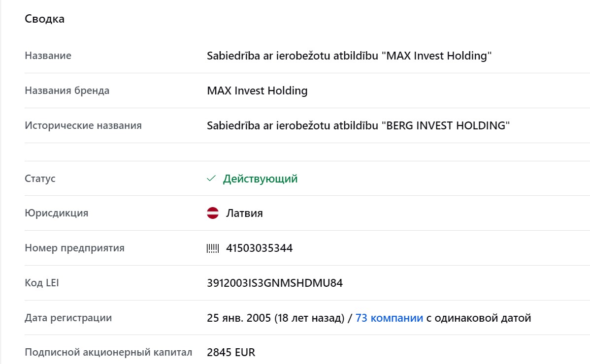Viewport: 590px width, 364px height.
Task: Click the share capital value "2845 EUR"
Action: coord(231,352)
